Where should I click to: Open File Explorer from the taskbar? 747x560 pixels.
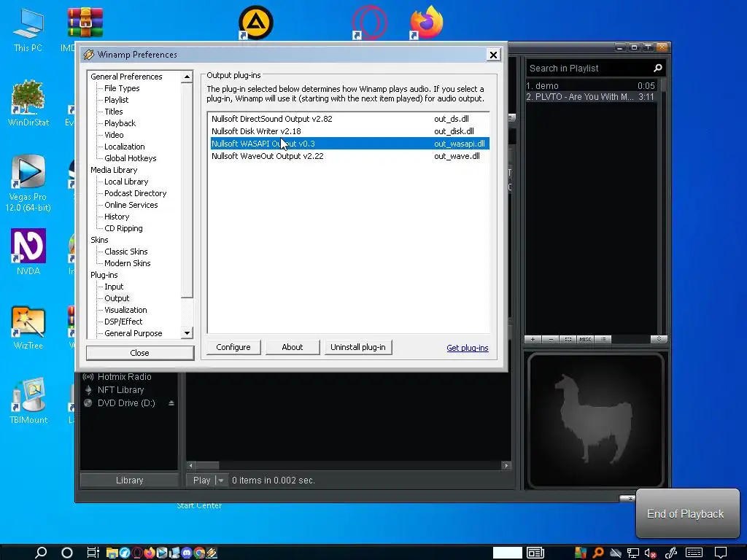click(x=112, y=553)
